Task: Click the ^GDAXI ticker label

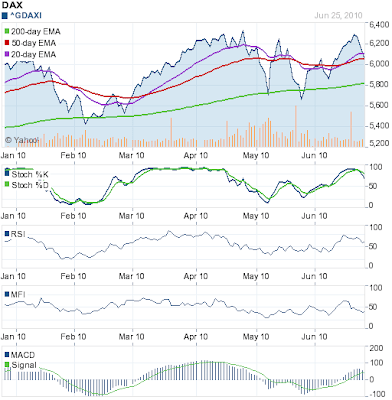Action: (x=26, y=16)
